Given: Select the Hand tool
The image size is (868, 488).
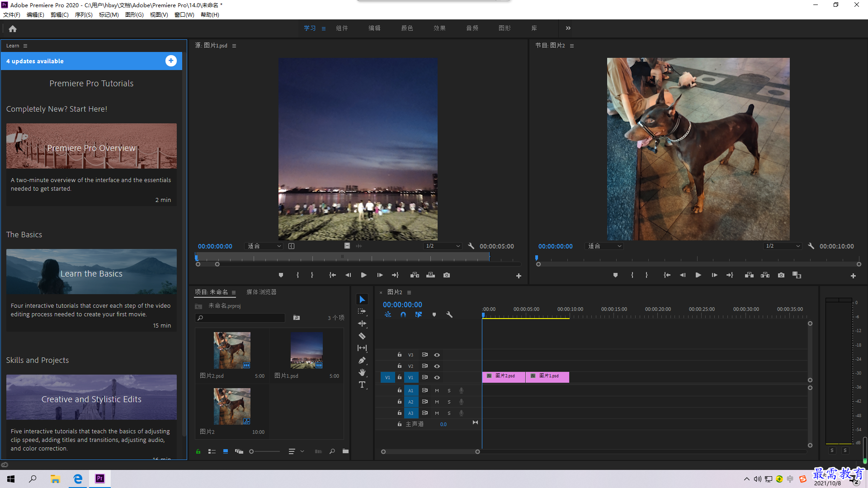Looking at the screenshot, I should (362, 372).
